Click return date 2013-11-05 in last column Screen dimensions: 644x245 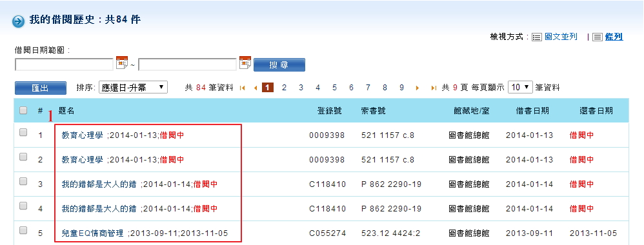click(x=593, y=233)
